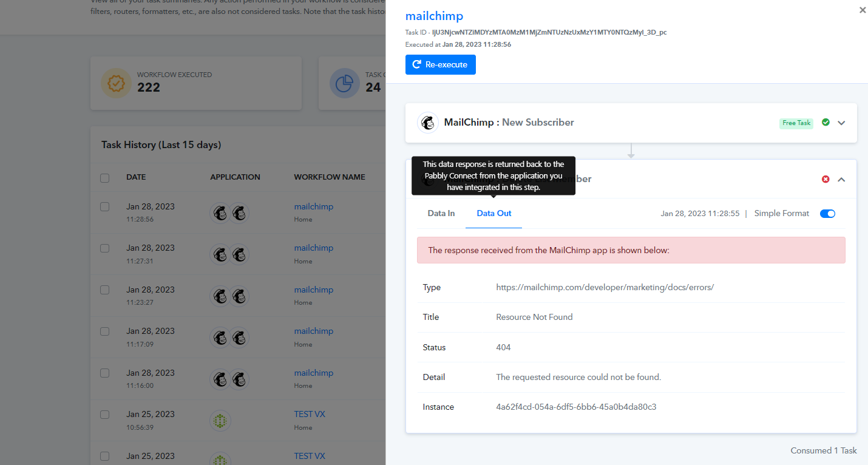Open mailchimp workflow from the 11:16:00 row
Viewport: 868px width, 465px height.
[x=314, y=373]
